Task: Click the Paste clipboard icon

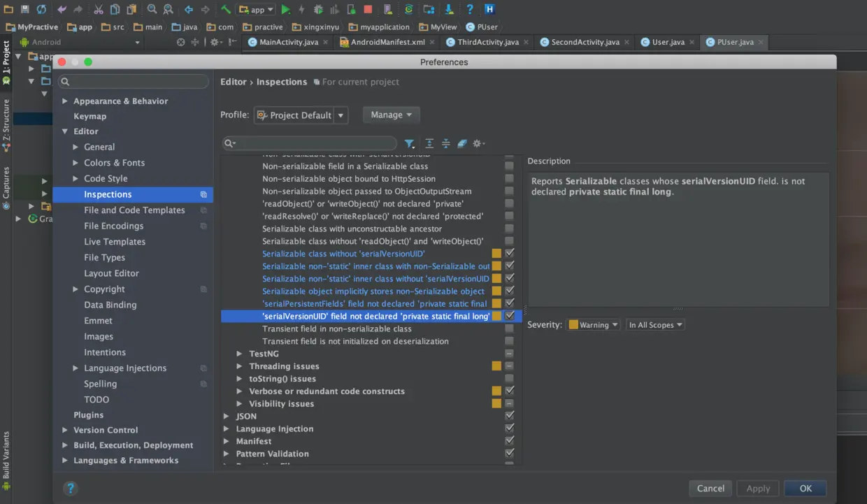Action: point(131,9)
